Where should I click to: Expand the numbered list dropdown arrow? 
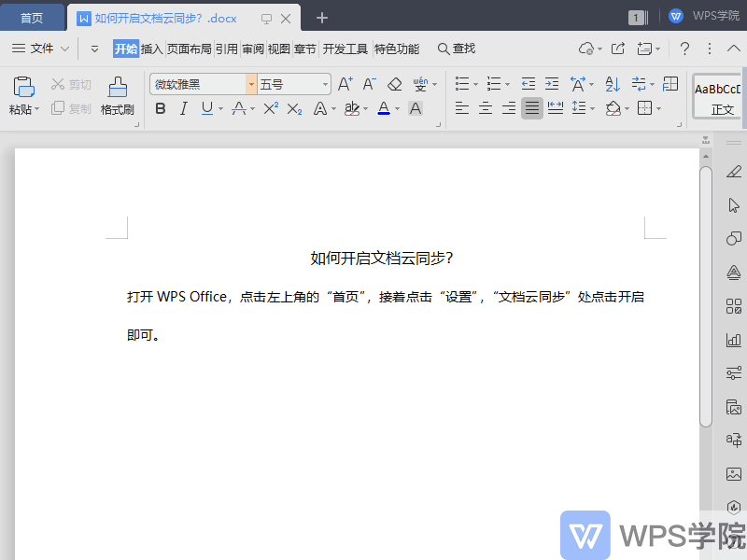[x=507, y=85]
